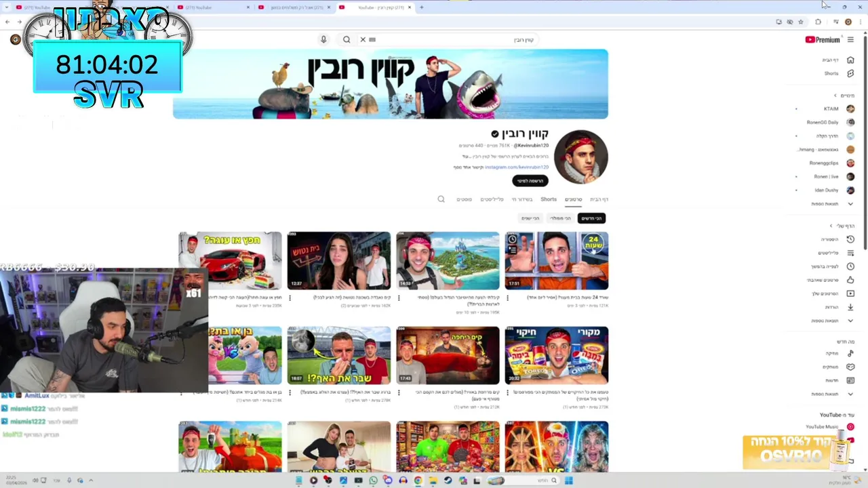Click the channel Subscribed (הרשמה למינוי) button
This screenshot has height=488, width=868.
coord(530,181)
